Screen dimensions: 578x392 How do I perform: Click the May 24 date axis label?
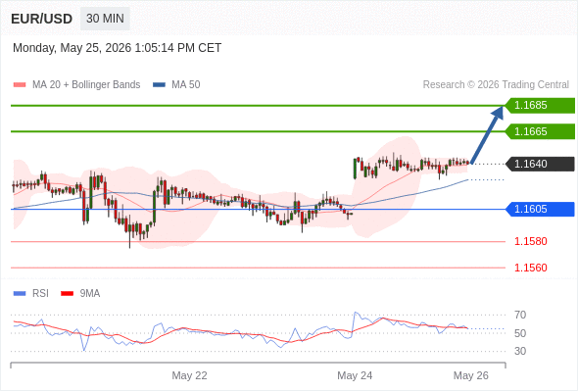pos(355,375)
